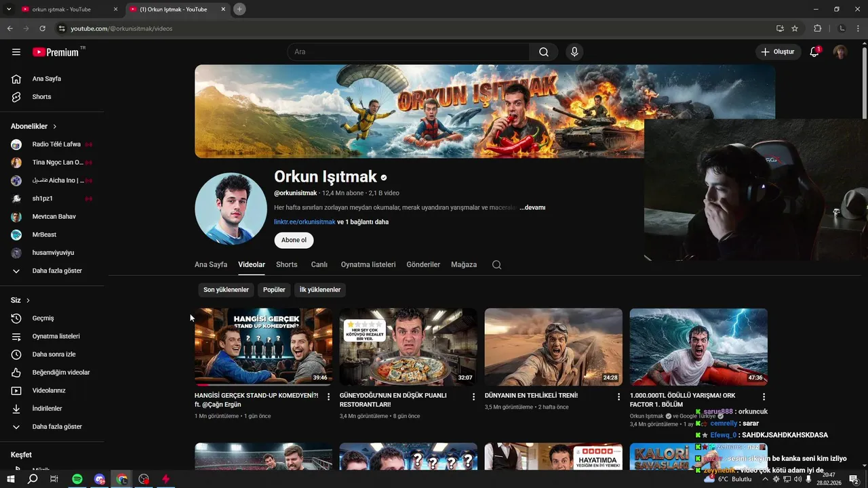Expand channel description with ...devamı

tap(532, 207)
